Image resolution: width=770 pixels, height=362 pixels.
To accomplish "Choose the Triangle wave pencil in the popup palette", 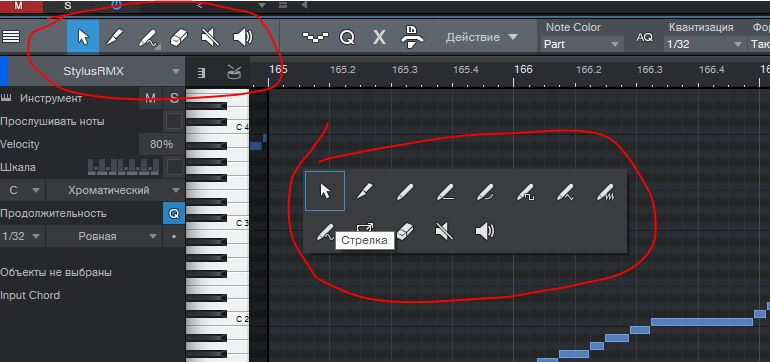I will coord(565,191).
